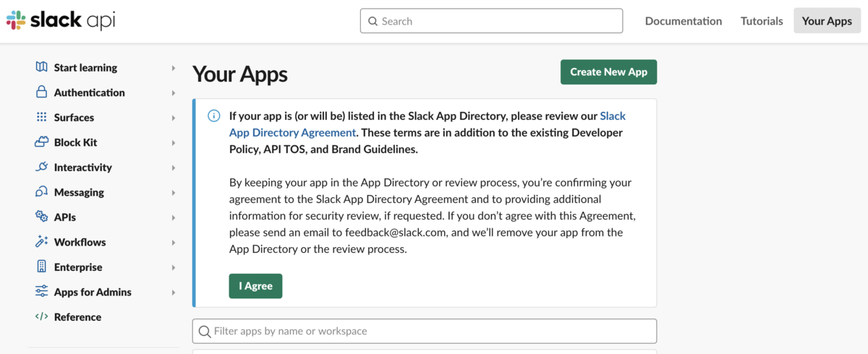Select the Your Apps nav tab
This screenshot has height=354, width=868.
tap(827, 21)
